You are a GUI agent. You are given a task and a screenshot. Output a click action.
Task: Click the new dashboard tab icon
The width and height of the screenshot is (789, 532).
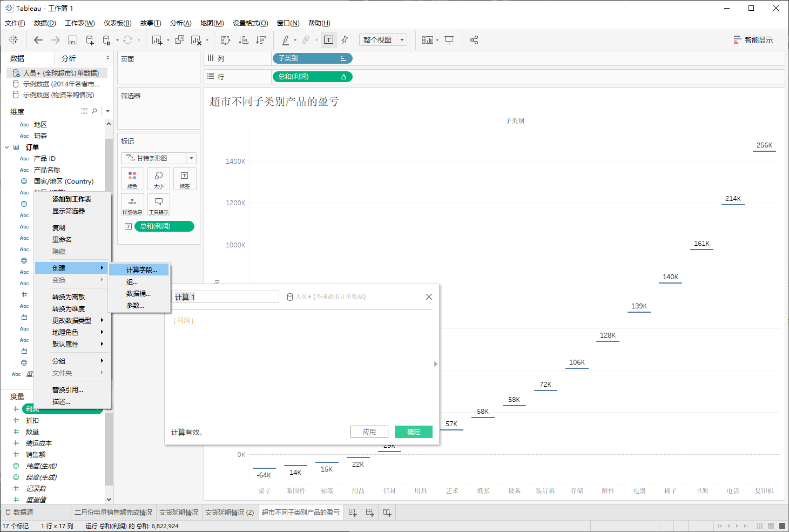coord(370,513)
